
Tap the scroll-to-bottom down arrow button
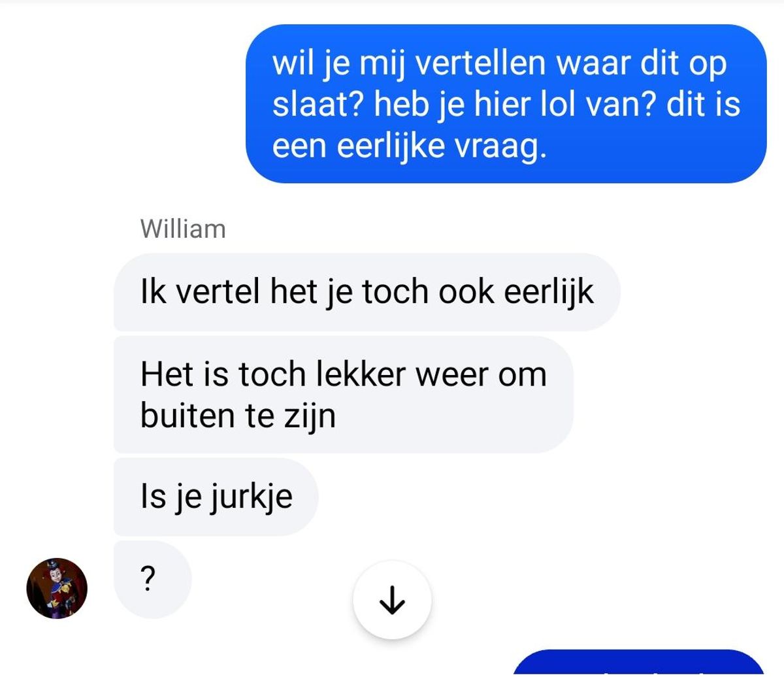tap(392, 599)
